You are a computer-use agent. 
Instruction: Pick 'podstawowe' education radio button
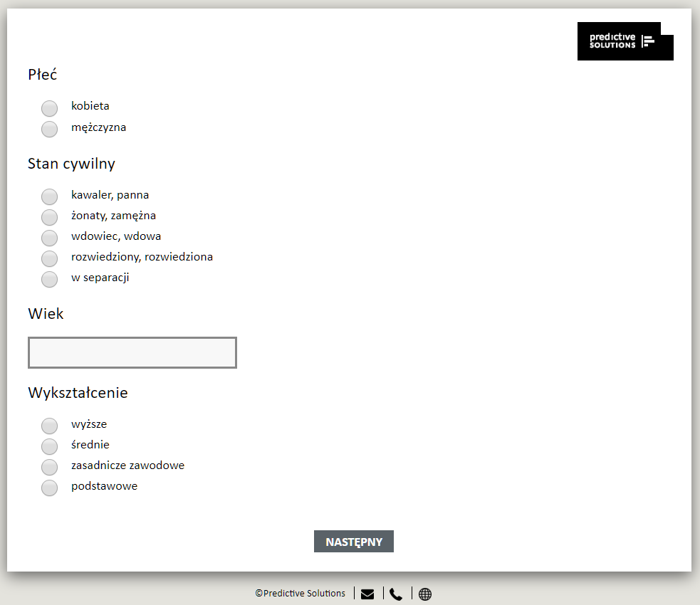coord(49,488)
